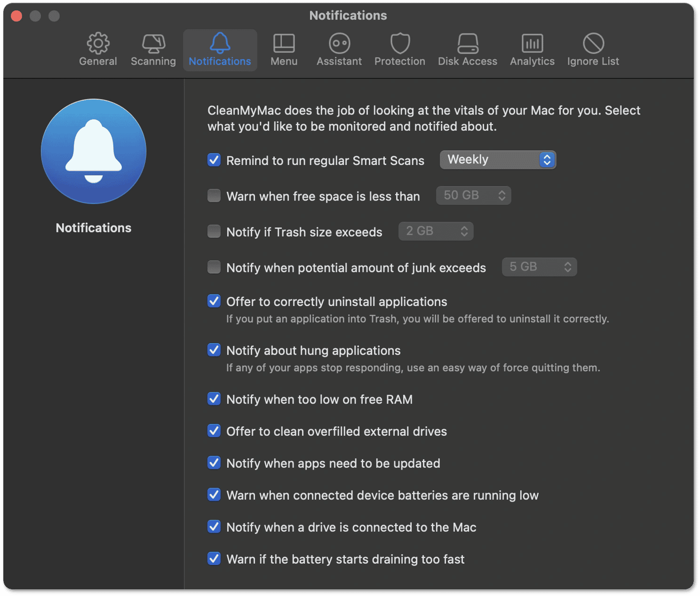The width and height of the screenshot is (700, 596).
Task: Uncheck Notify about hung applications
Action: pyautogui.click(x=214, y=350)
